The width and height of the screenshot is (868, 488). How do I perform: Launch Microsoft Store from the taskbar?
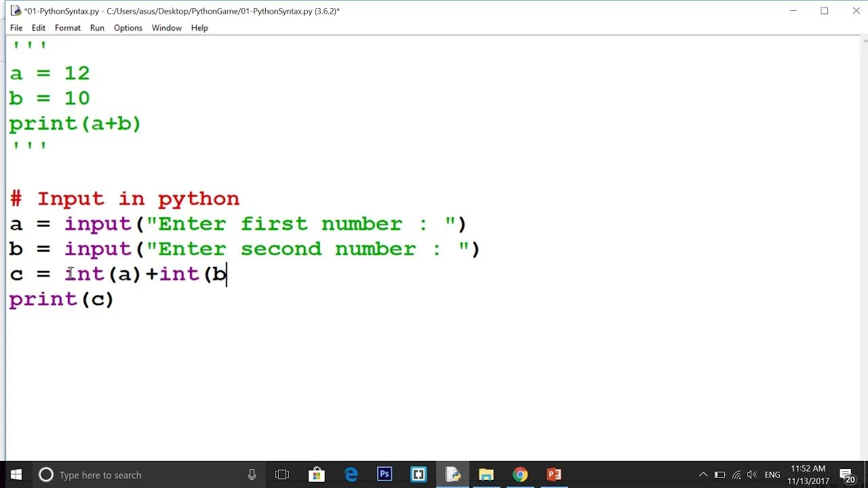(317, 474)
